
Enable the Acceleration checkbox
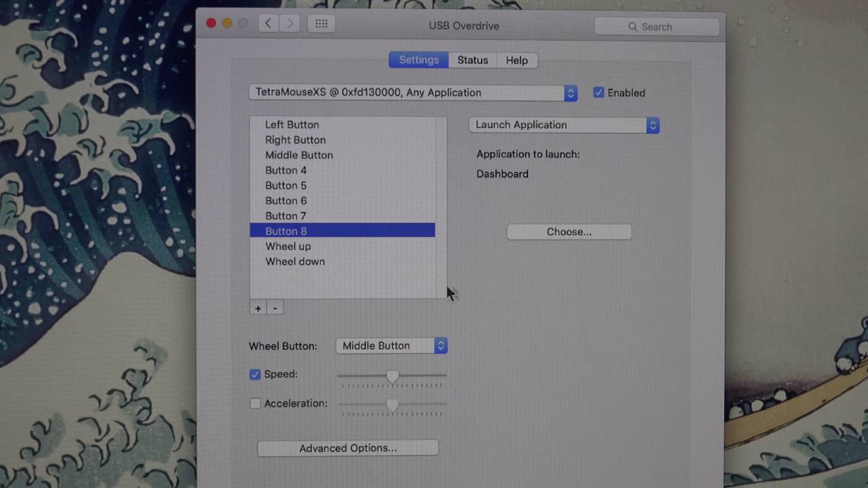point(255,403)
